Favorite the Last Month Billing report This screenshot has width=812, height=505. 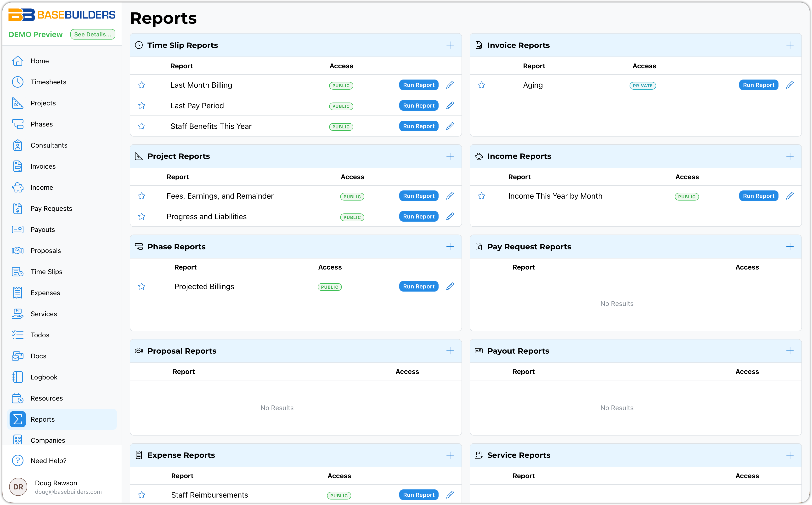pyautogui.click(x=141, y=85)
